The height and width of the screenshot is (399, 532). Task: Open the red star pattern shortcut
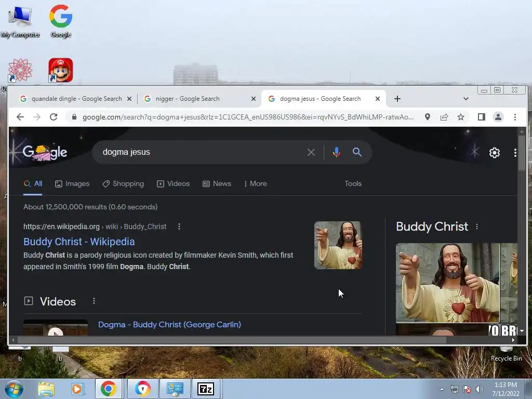click(20, 70)
